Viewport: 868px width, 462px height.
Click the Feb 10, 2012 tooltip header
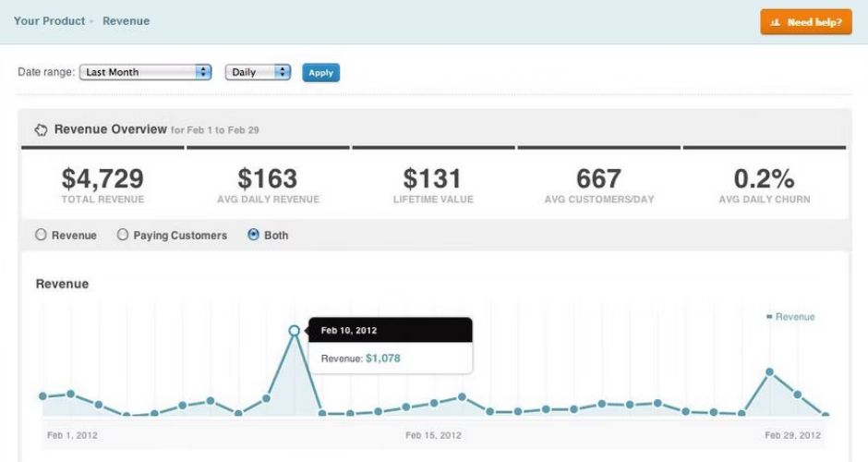coord(391,330)
